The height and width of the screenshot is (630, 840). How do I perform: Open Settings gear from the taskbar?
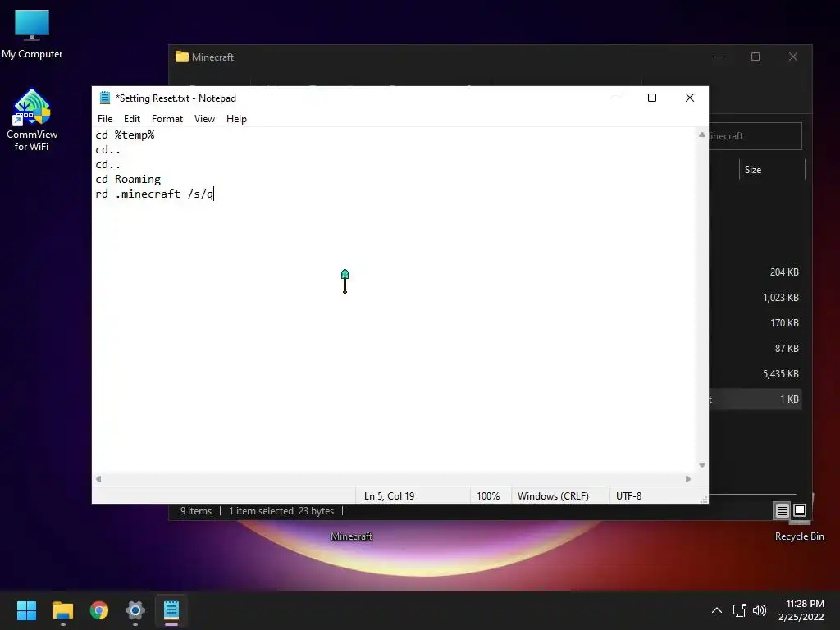coord(135,610)
